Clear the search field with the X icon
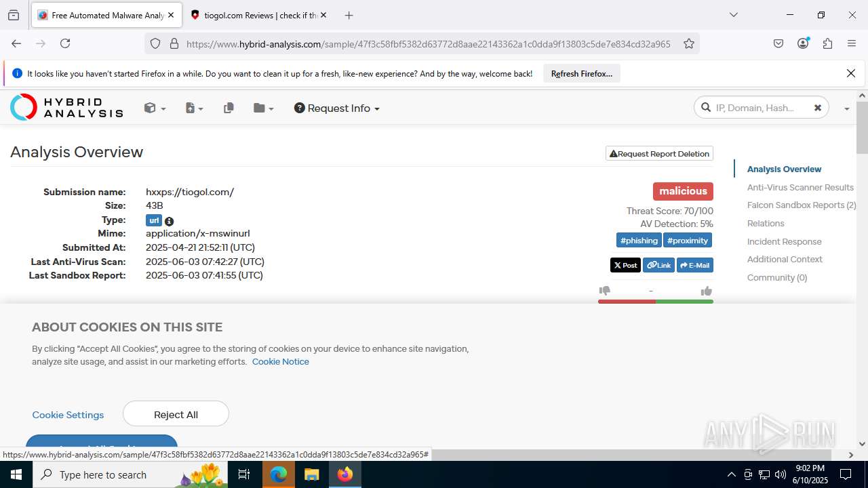This screenshot has height=488, width=868. pyautogui.click(x=818, y=108)
